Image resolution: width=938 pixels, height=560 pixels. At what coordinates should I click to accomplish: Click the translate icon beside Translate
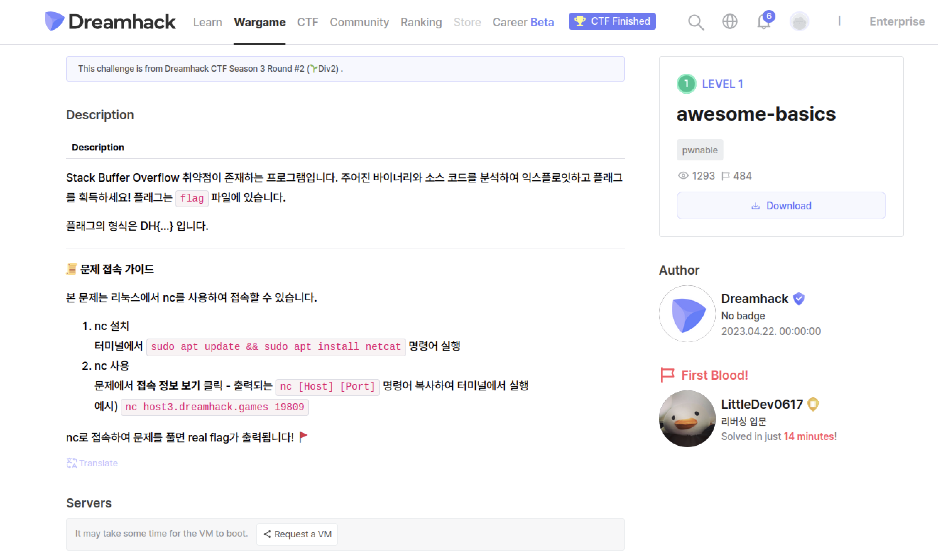pos(71,463)
